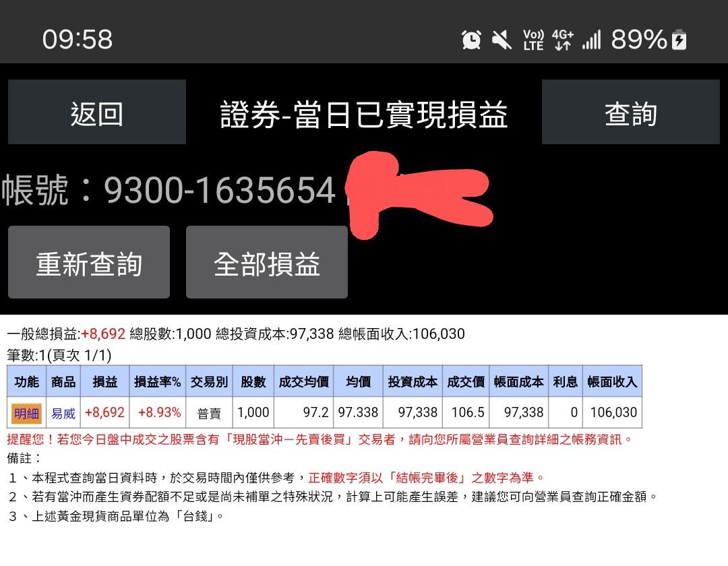Image resolution: width=728 pixels, height=566 pixels.
Task: Click the 成交均價 column header
Action: pyautogui.click(x=303, y=381)
